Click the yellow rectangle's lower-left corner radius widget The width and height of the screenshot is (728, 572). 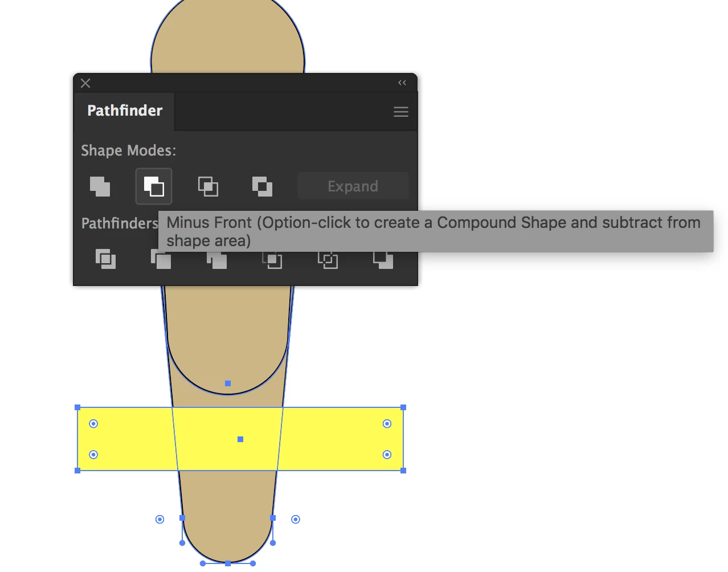[x=93, y=455]
